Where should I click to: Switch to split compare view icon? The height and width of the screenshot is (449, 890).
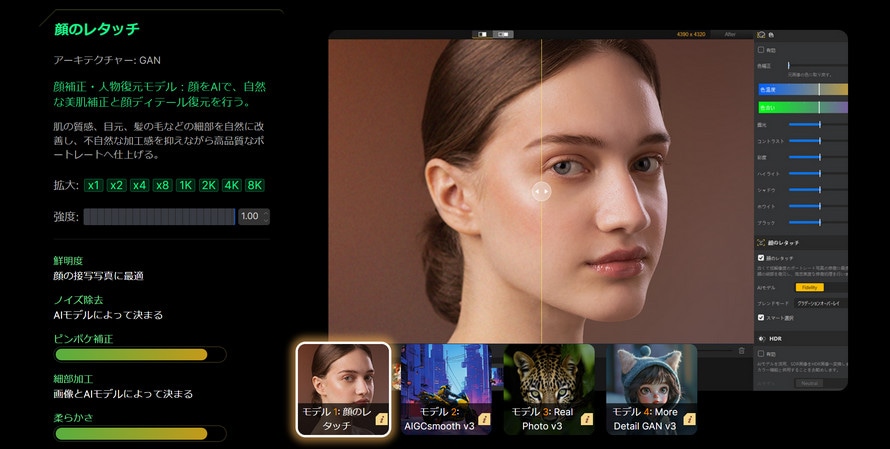503,35
